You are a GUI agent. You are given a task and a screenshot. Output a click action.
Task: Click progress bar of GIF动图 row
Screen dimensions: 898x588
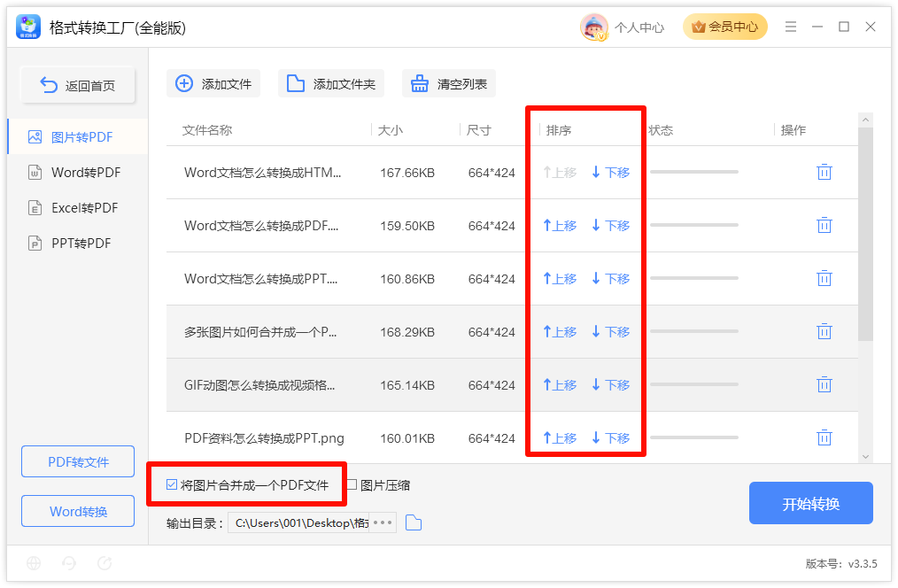694,384
